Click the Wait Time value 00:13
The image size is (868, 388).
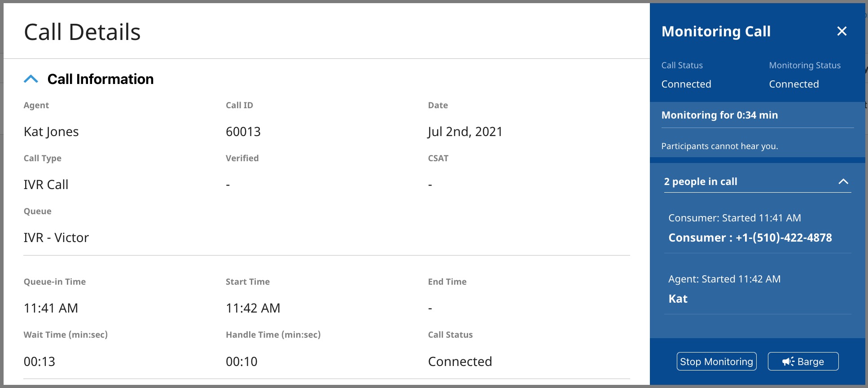click(39, 362)
